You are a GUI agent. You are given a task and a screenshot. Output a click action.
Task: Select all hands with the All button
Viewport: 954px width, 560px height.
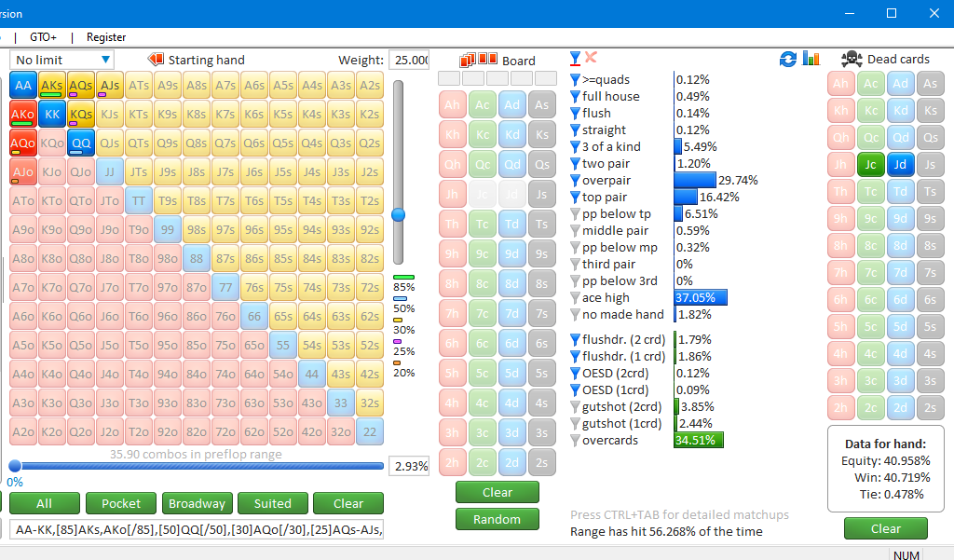(44, 503)
